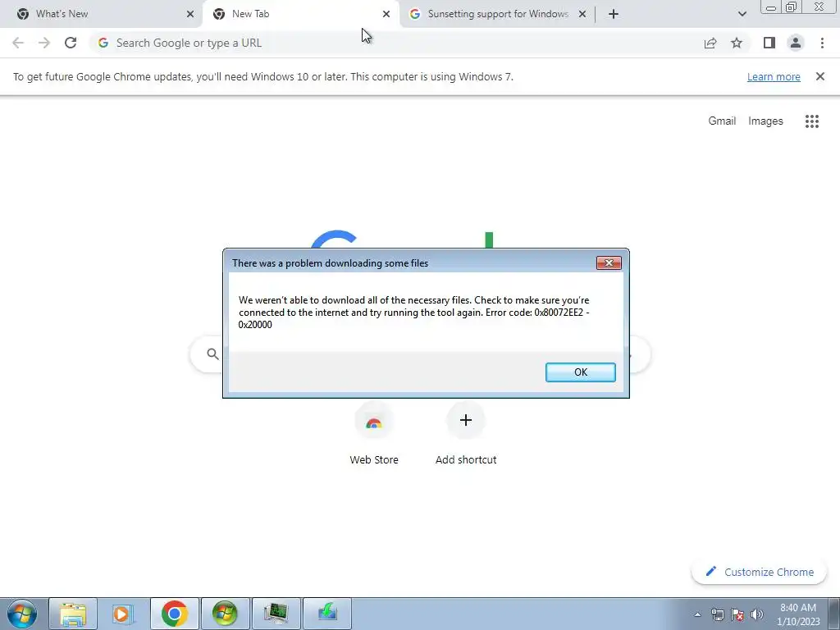Close the Sunsetting support tab
The image size is (840, 630).
(x=582, y=14)
